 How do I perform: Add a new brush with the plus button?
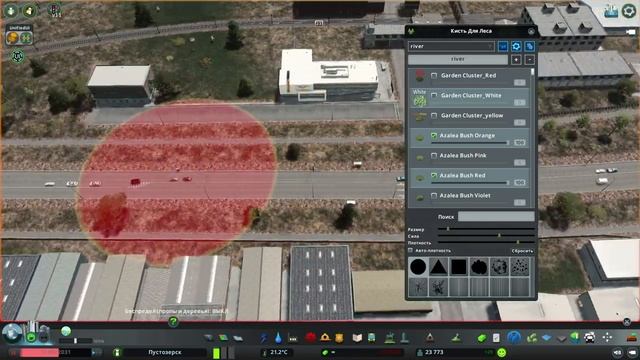[x=516, y=60]
